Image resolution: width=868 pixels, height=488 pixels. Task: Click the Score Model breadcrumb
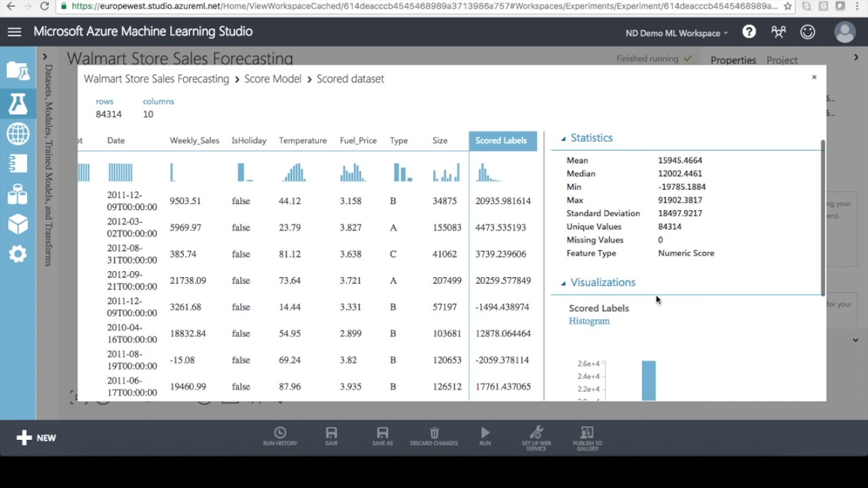[x=273, y=79]
